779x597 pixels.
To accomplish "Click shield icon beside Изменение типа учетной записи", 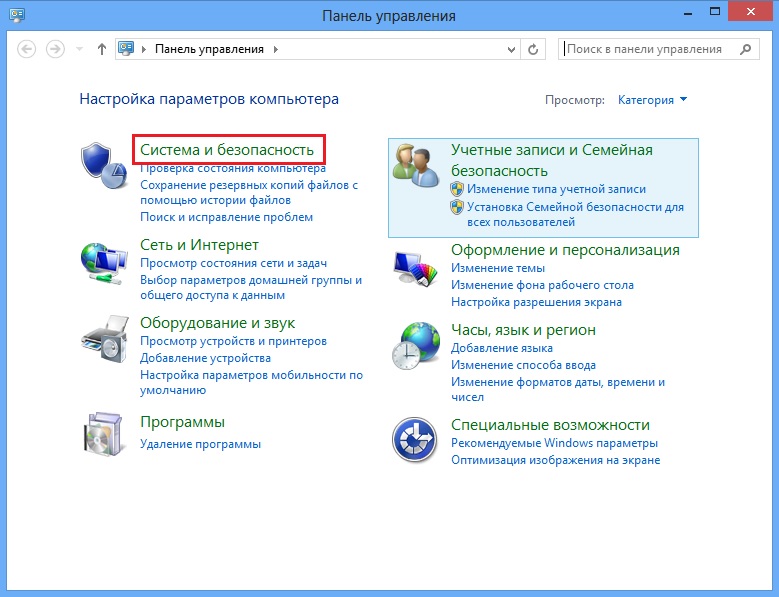I will point(457,189).
